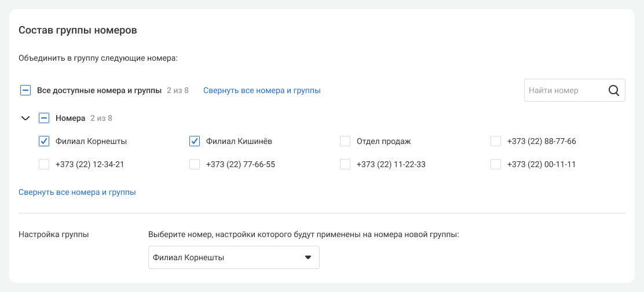Image resolution: width=644 pixels, height=292 pixels.
Task: Select number +373 (22) 12-34-21 checkbox
Action: (x=44, y=164)
